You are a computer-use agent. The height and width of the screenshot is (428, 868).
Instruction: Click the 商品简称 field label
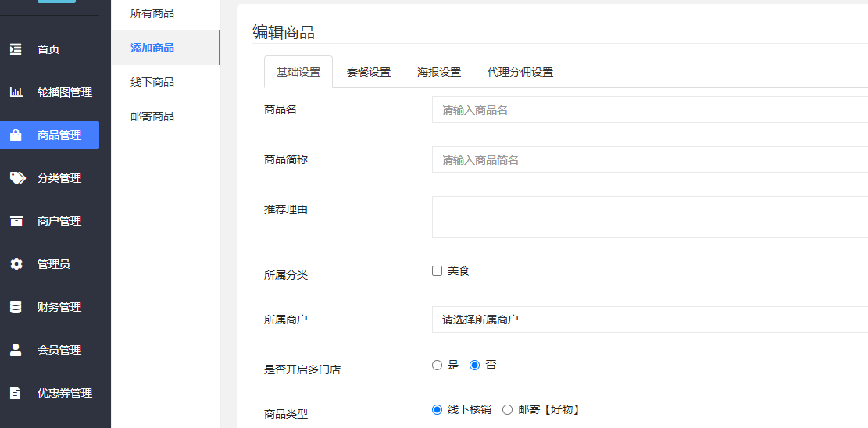(286, 159)
